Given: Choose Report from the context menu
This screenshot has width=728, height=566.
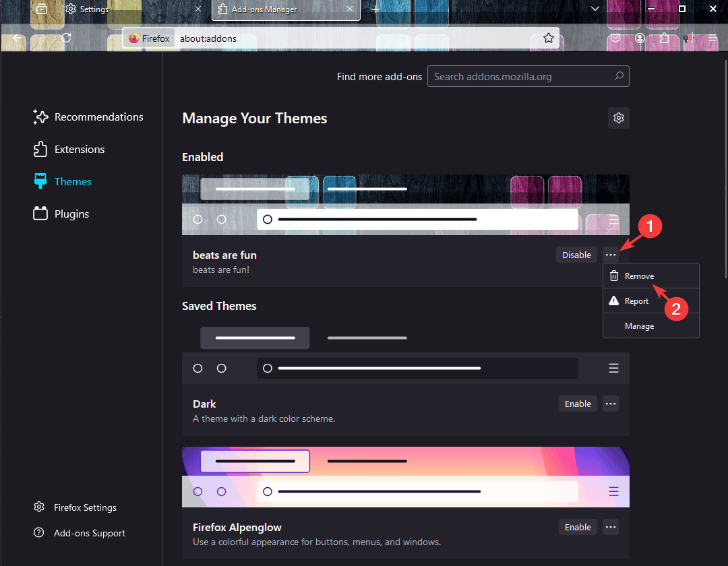Looking at the screenshot, I should [x=651, y=301].
